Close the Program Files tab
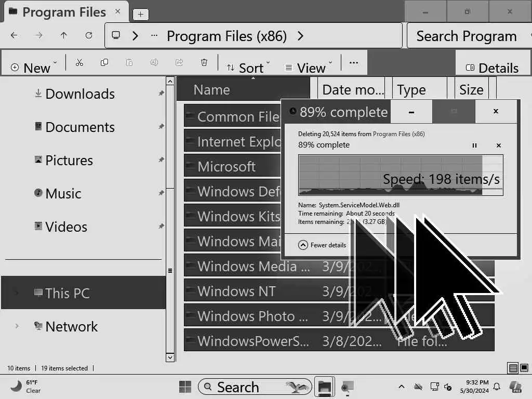The image size is (532, 399). [117, 11]
